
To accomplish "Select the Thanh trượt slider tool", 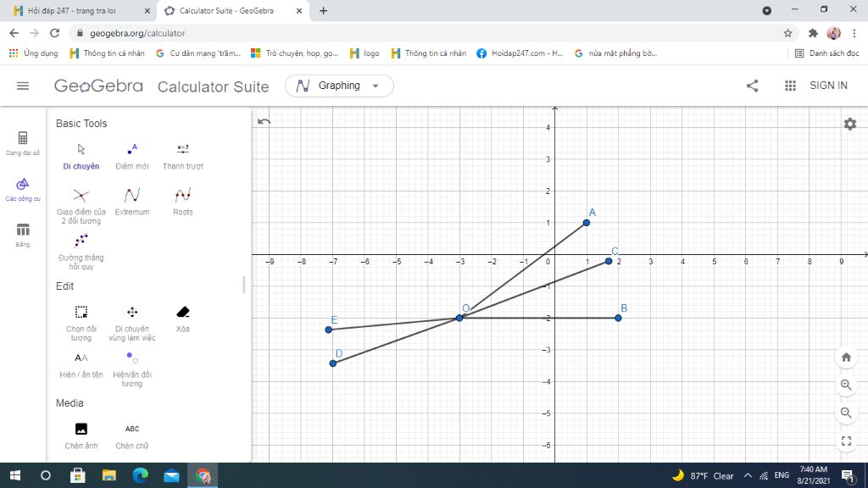I will pyautogui.click(x=183, y=157).
